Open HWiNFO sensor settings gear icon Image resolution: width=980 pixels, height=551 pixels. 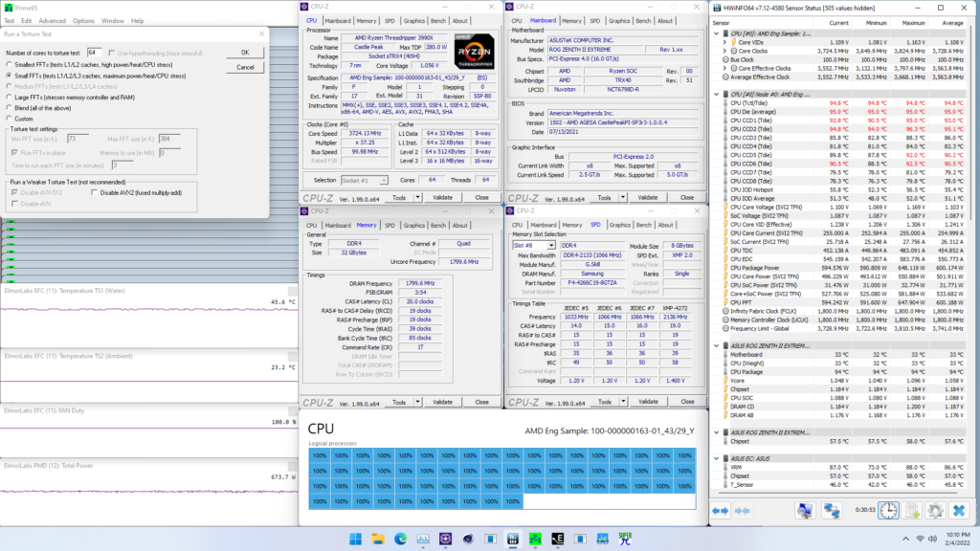tap(935, 511)
